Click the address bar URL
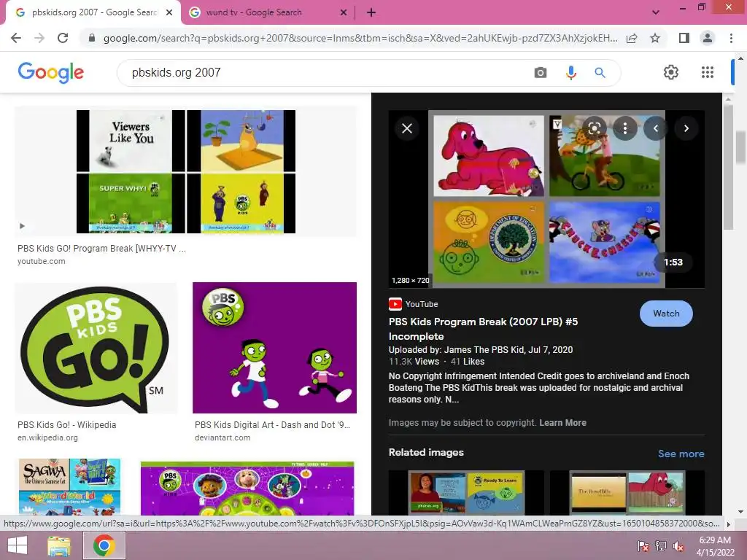The height and width of the screenshot is (560, 747). pos(360,38)
